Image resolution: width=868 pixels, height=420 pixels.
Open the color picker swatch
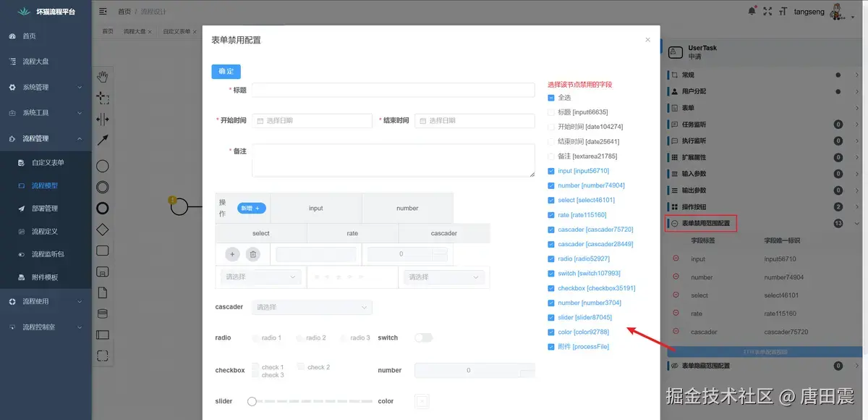pos(422,400)
